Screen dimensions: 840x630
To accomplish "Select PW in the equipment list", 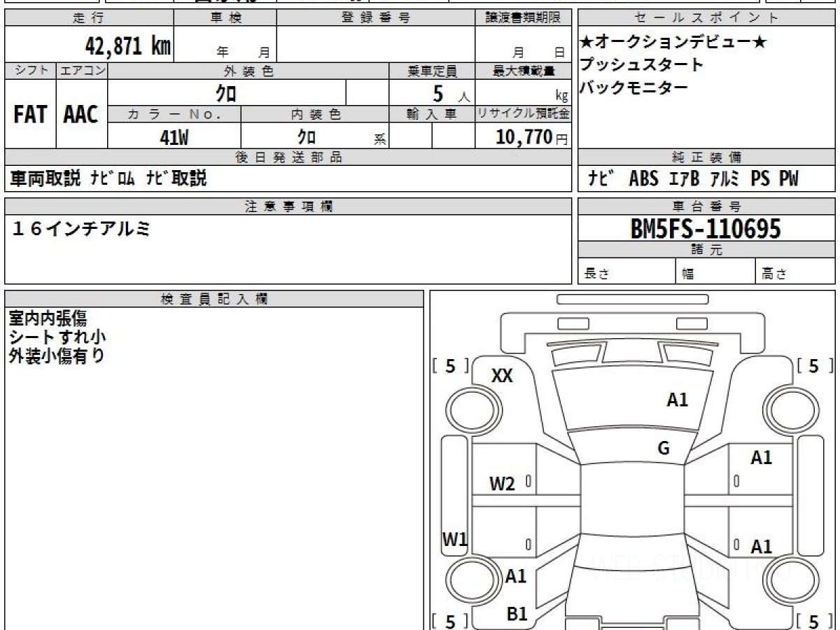I will point(789,179).
